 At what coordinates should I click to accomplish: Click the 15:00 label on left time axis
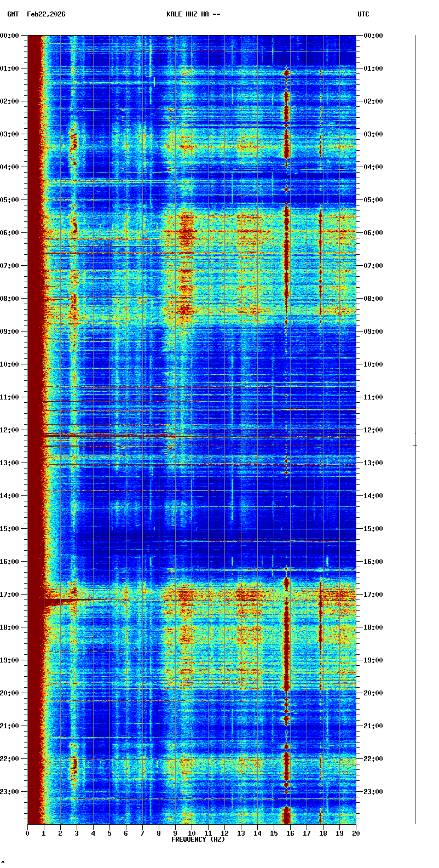click(x=10, y=529)
